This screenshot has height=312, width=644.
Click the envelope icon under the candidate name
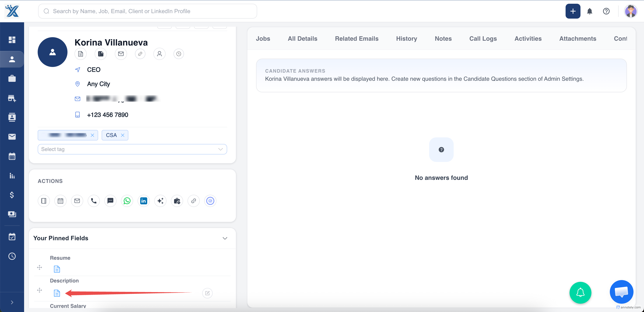(121, 54)
